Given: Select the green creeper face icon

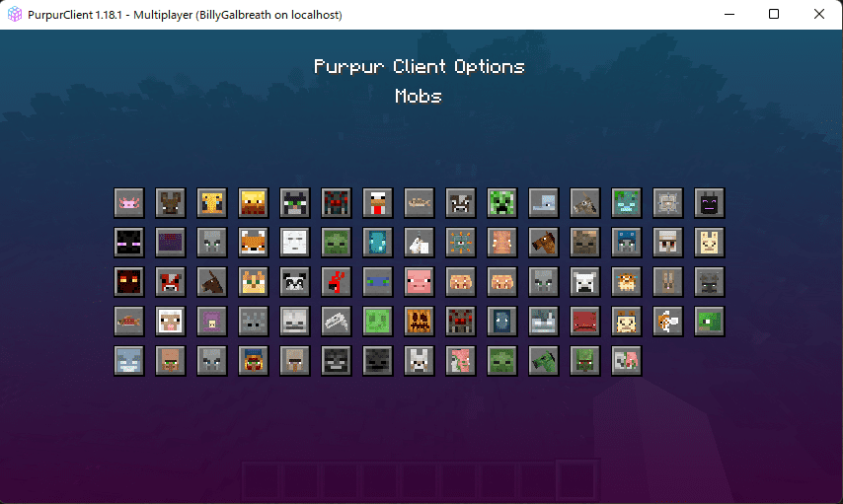Looking at the screenshot, I should coord(502,202).
